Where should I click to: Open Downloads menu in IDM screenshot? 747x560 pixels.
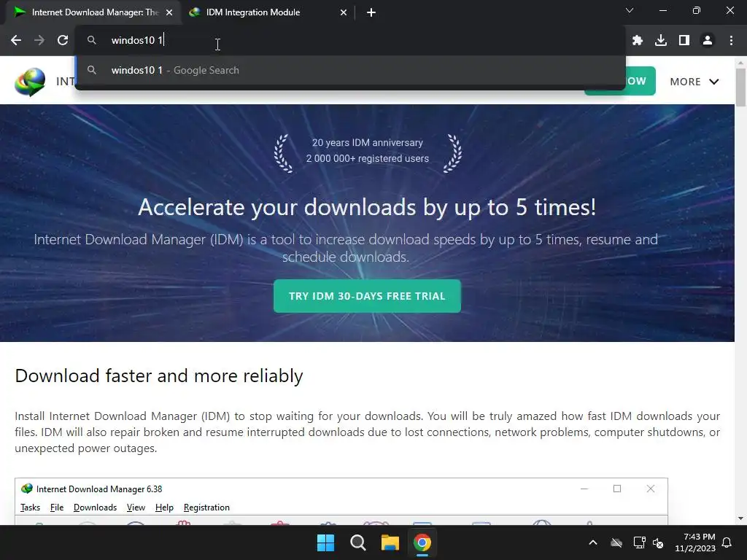pos(95,507)
